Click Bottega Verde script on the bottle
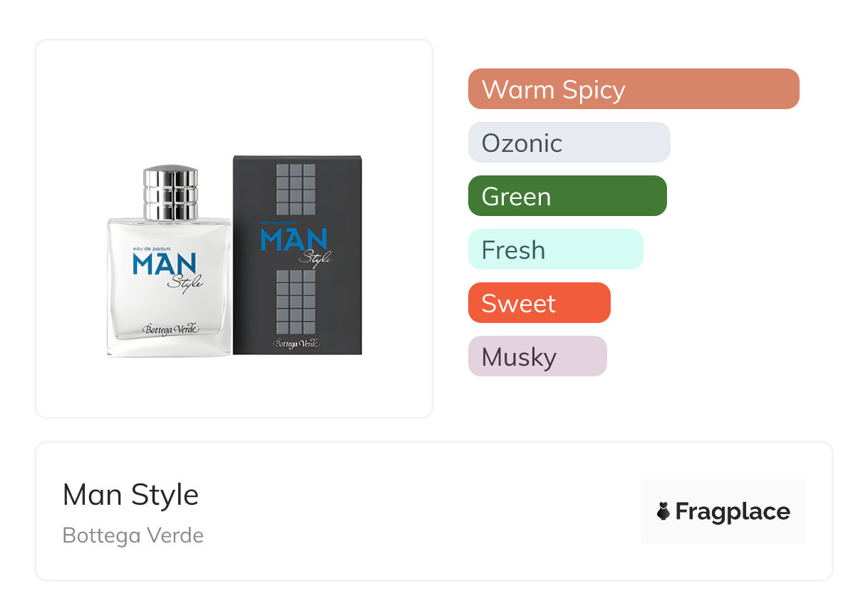The image size is (868, 616). coord(170,329)
